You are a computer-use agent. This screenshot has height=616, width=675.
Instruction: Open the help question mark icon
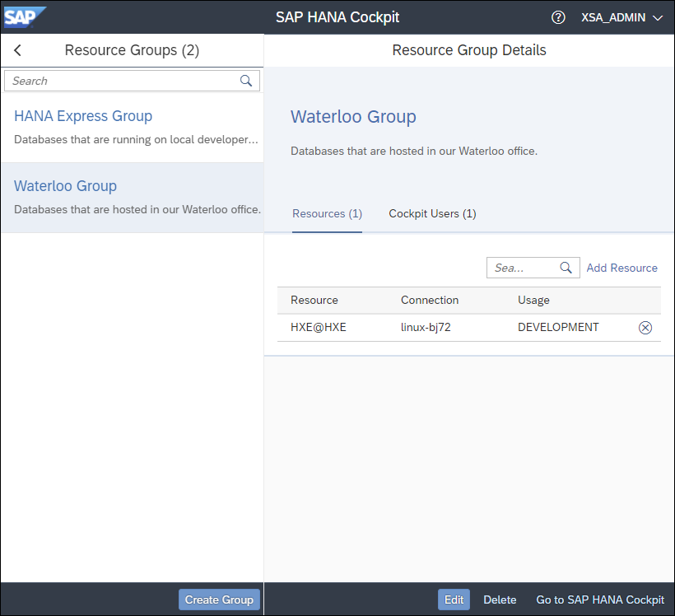pyautogui.click(x=558, y=17)
